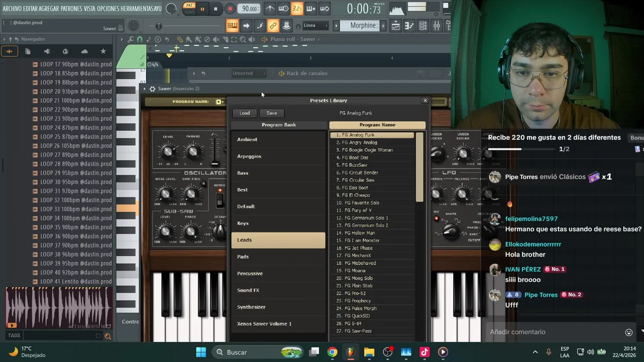644x362 pixels.
Task: Pause playback in the transport bar
Action: (202, 9)
